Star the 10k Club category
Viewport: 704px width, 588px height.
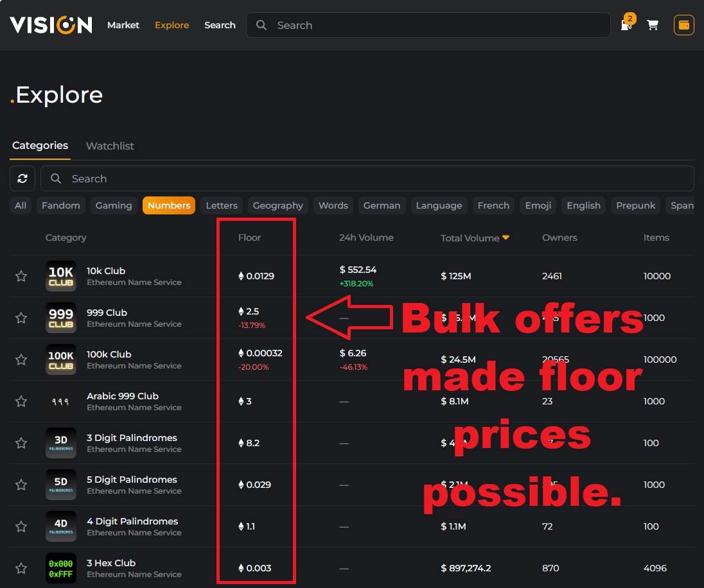pos(21,276)
